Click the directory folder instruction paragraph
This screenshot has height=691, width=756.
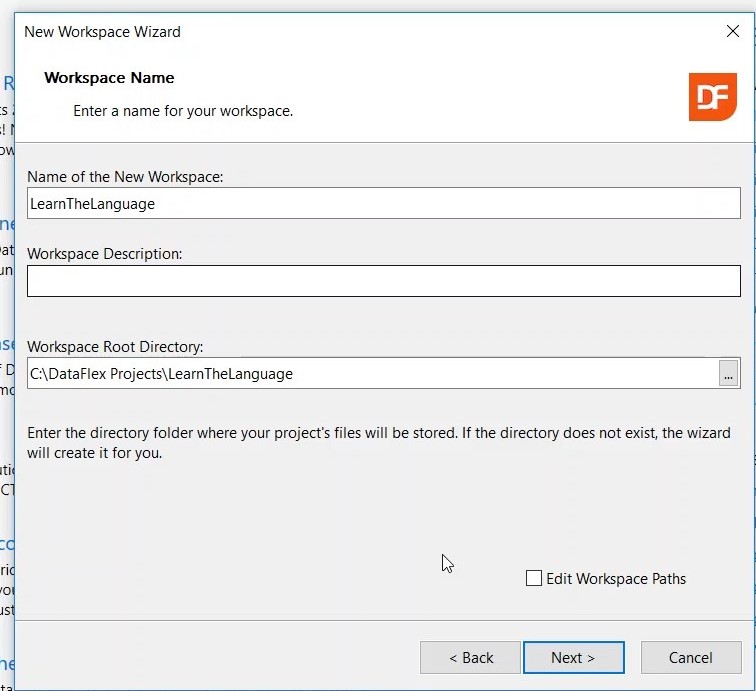click(378, 442)
